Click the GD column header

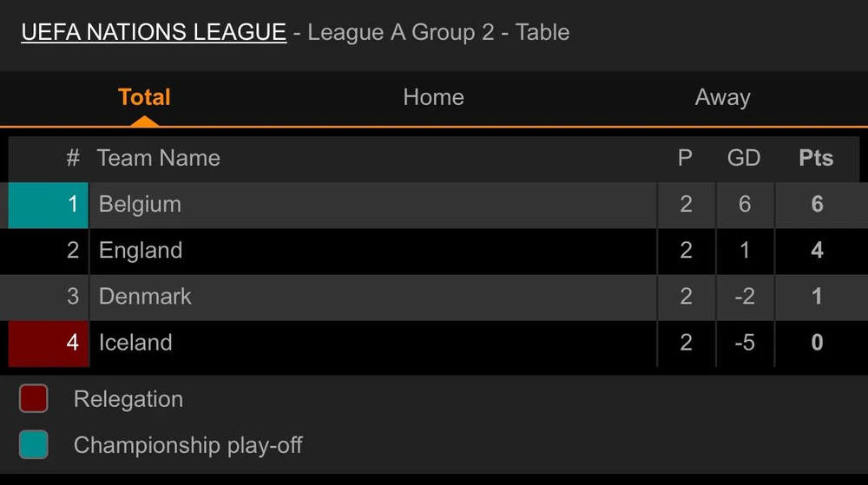(x=744, y=158)
